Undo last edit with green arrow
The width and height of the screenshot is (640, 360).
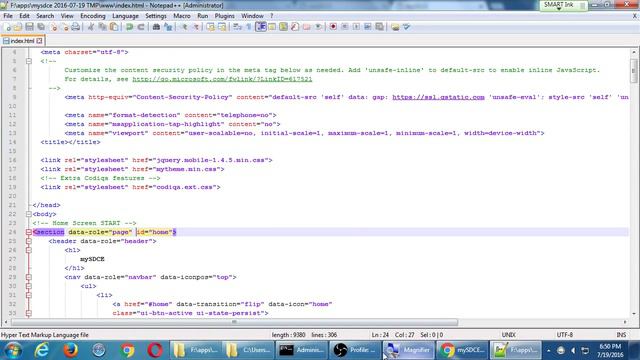pyautogui.click(x=129, y=27)
